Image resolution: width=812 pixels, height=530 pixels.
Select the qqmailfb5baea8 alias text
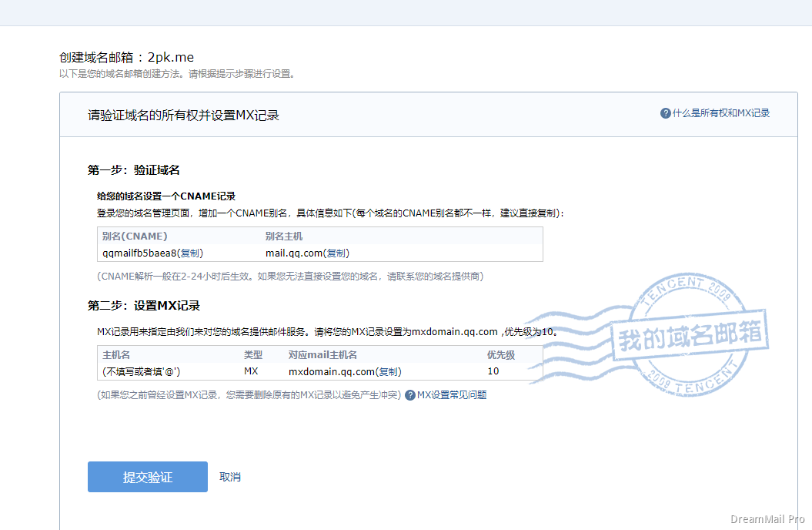pyautogui.click(x=139, y=253)
